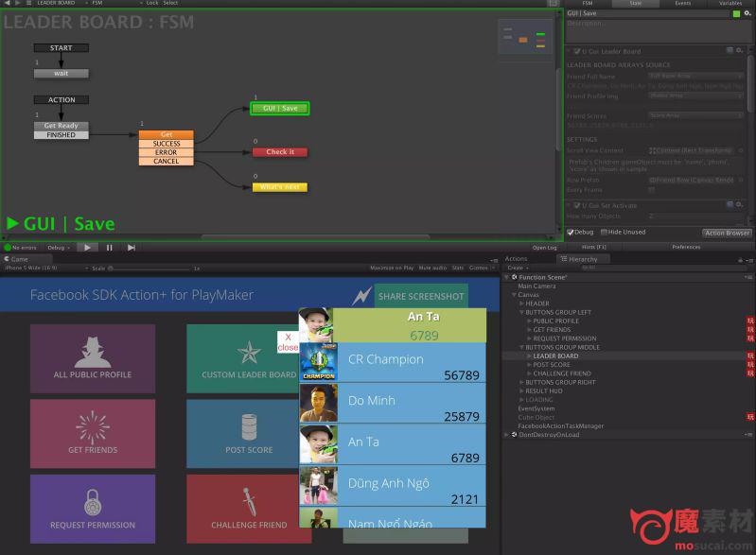Switch to the Events tab
This screenshot has height=555, width=756.
[x=683, y=4]
